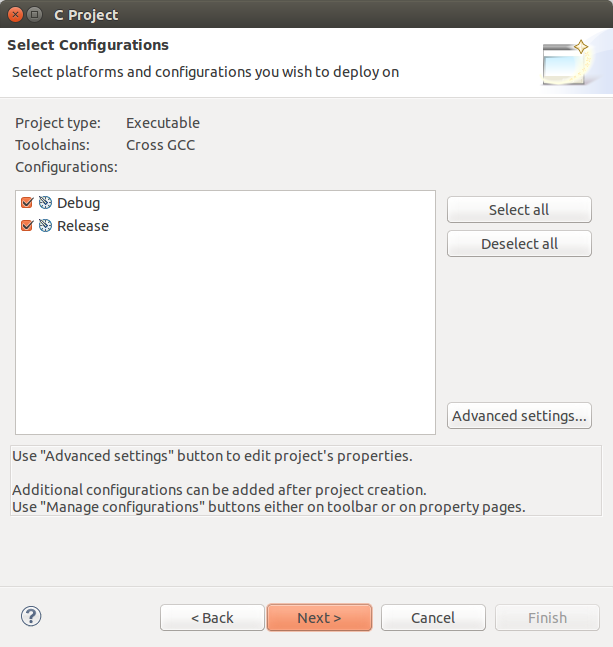Click the Release configuration icon
The height and width of the screenshot is (647, 613).
45,226
